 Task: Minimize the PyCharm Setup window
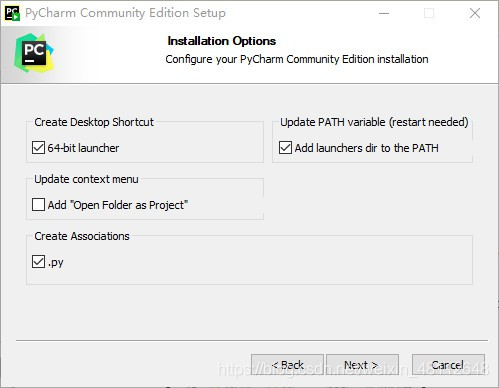click(384, 13)
